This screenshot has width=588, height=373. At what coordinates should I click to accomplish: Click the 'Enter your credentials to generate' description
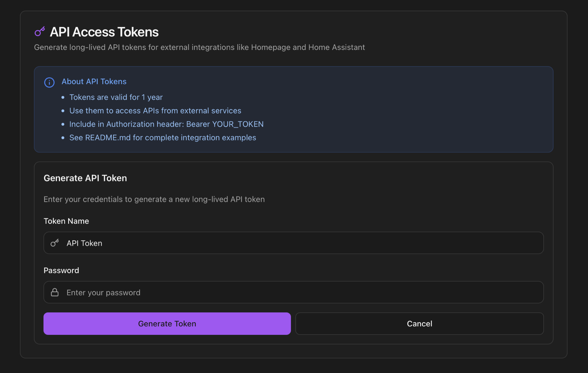(154, 199)
